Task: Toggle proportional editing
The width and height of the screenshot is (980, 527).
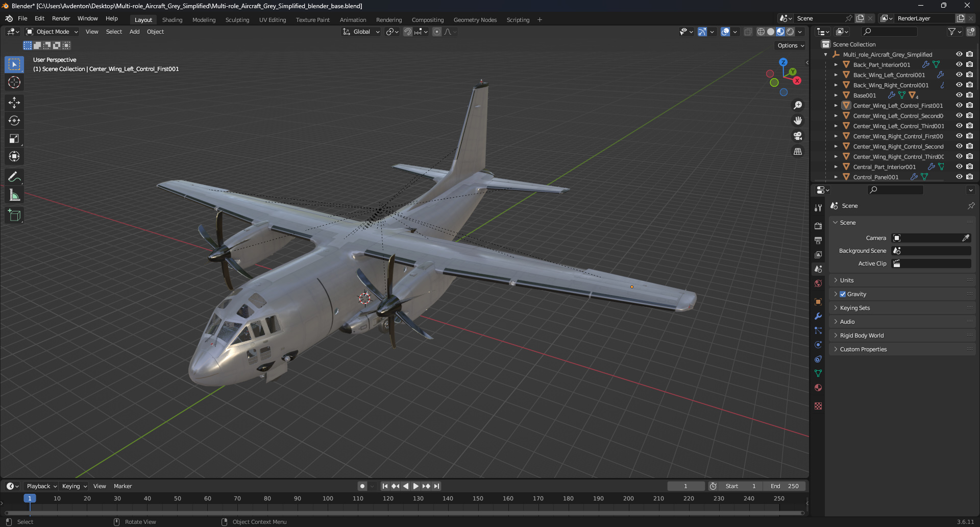Action: coord(437,32)
